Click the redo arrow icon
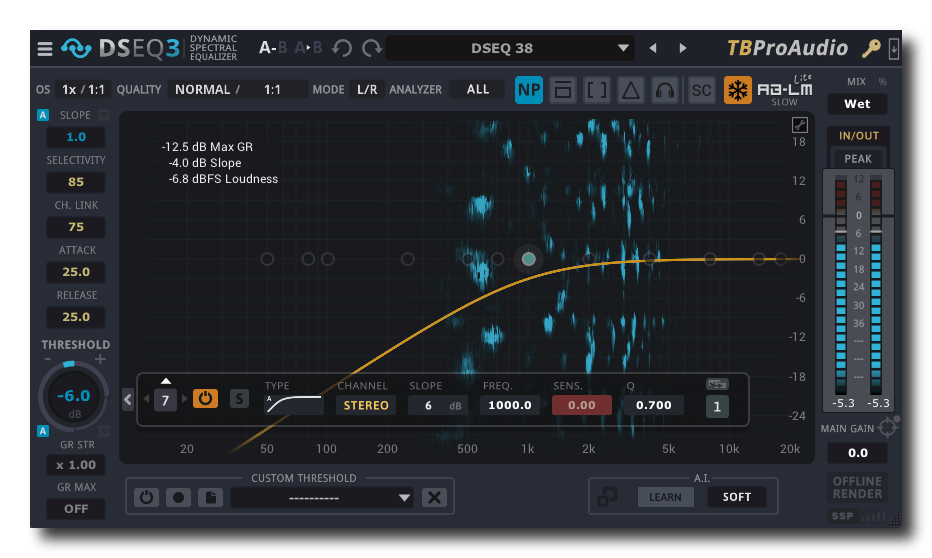This screenshot has height=558, width=932. [x=372, y=48]
